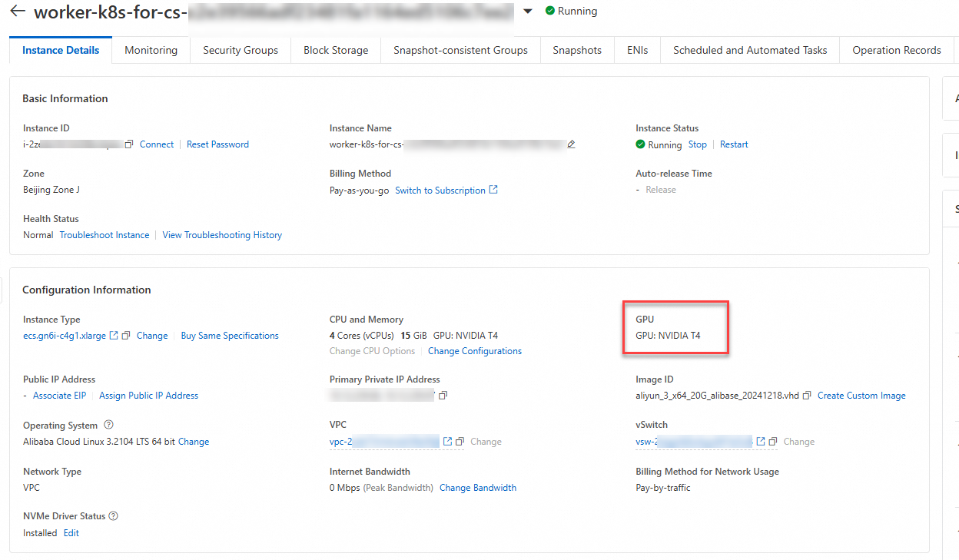959x560 pixels.
Task: Open Scheduled and Automated Tasks tab
Action: coord(750,50)
